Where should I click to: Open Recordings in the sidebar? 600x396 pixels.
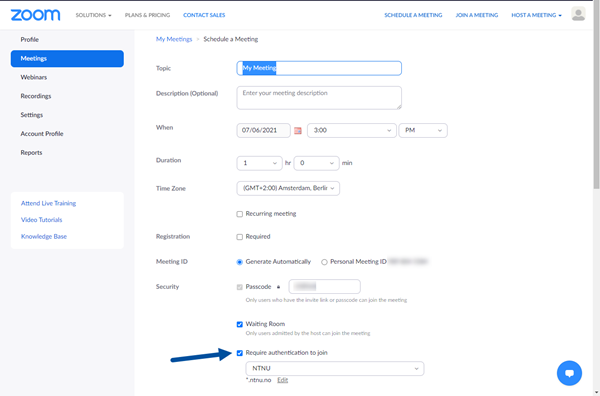tap(36, 96)
